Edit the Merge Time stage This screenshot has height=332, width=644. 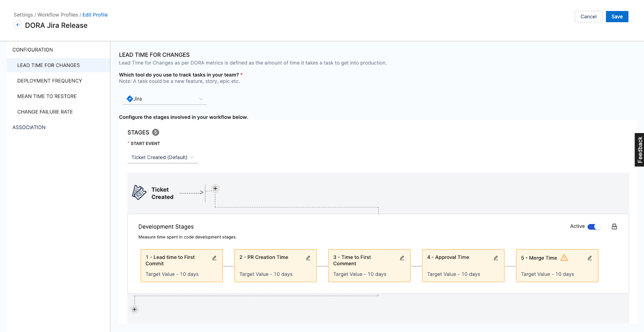[589, 258]
